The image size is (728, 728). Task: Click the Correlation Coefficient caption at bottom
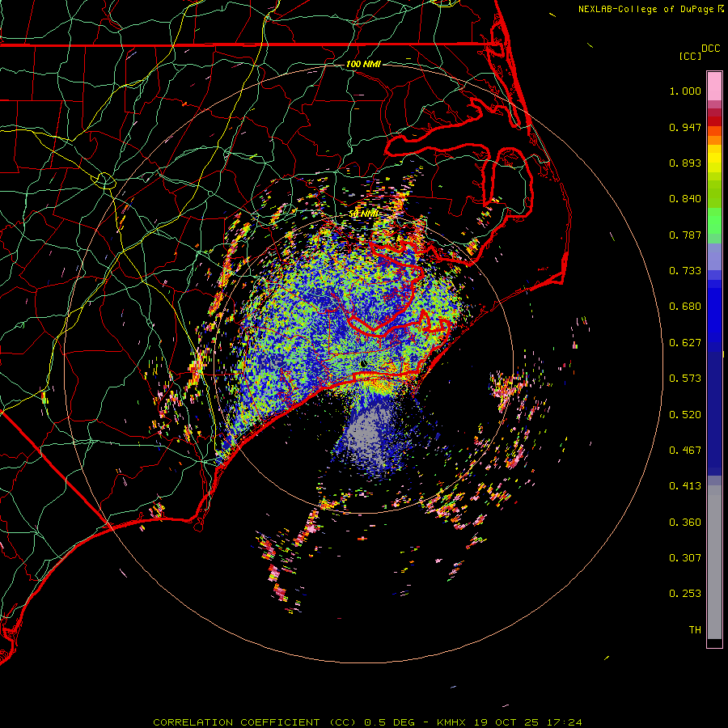pyautogui.click(x=367, y=722)
